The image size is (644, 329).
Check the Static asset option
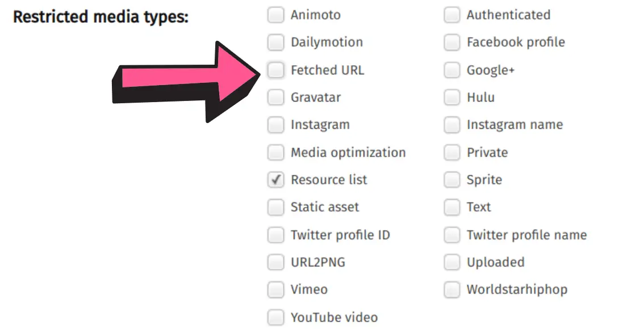click(x=276, y=207)
